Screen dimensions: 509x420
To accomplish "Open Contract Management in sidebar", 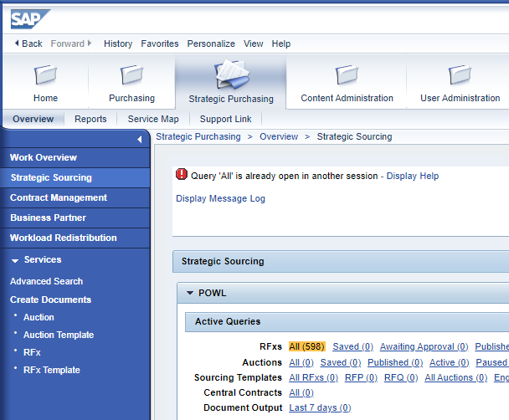I will point(75,197).
